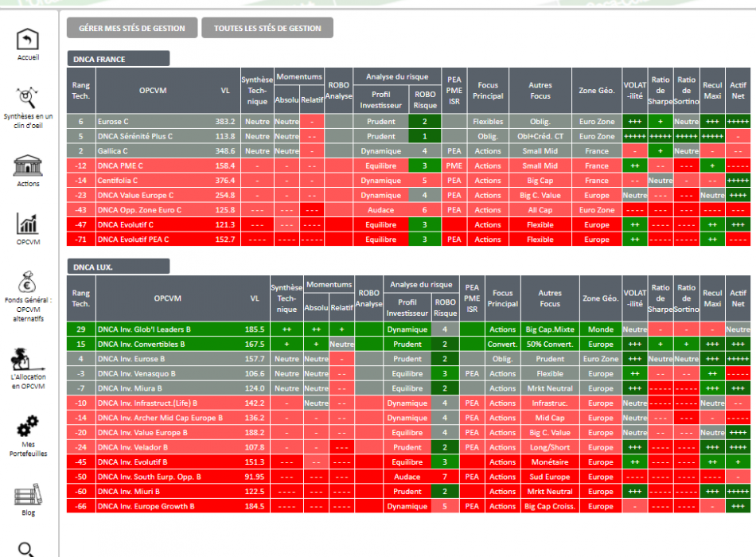
Task: Click Rang Tech. value 29 in DNCA Lux.
Action: (x=81, y=329)
